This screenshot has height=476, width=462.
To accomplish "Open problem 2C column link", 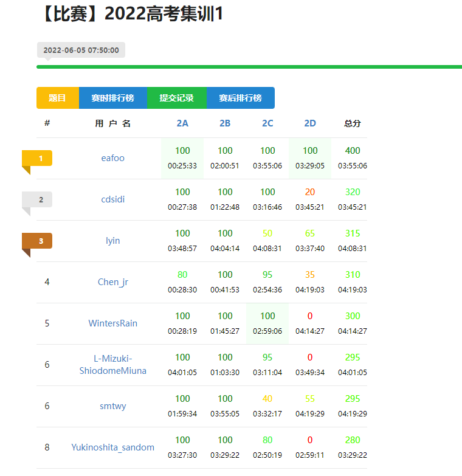I will point(267,123).
